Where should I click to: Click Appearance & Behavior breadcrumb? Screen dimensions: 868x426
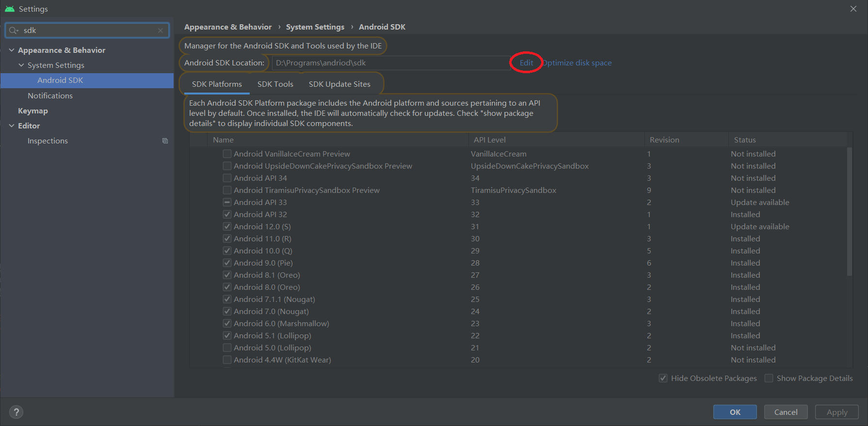tap(228, 27)
